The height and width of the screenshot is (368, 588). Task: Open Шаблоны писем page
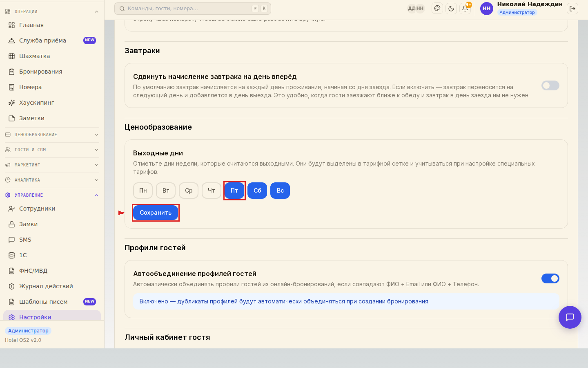pos(52,302)
